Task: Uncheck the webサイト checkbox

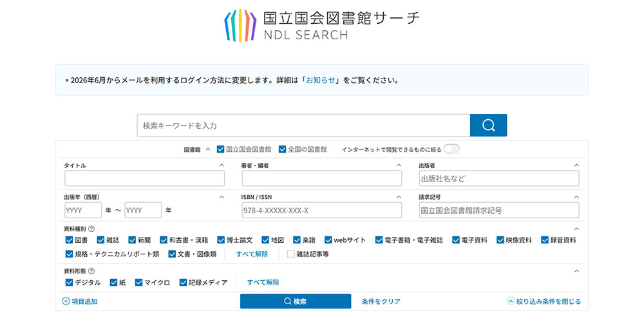Action: pos(328,240)
